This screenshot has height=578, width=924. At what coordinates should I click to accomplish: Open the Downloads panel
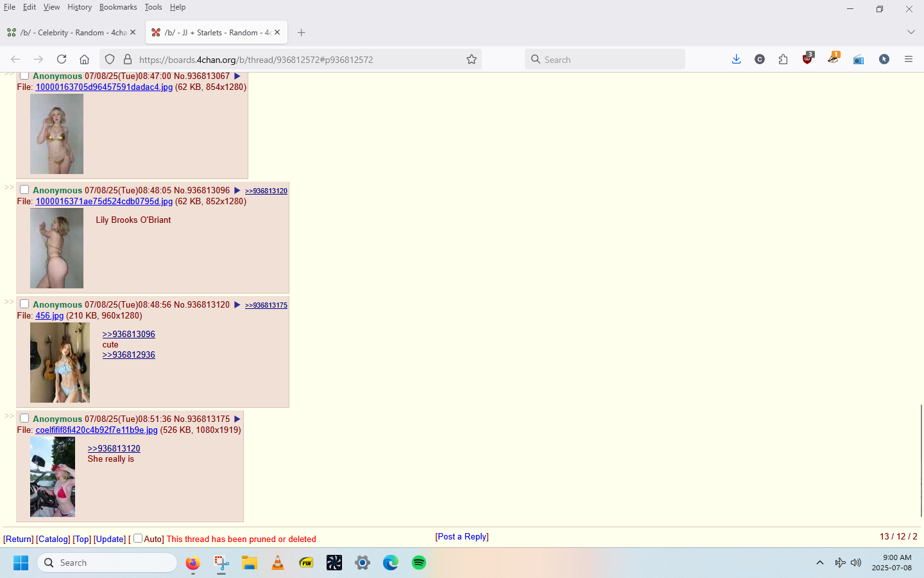click(736, 59)
